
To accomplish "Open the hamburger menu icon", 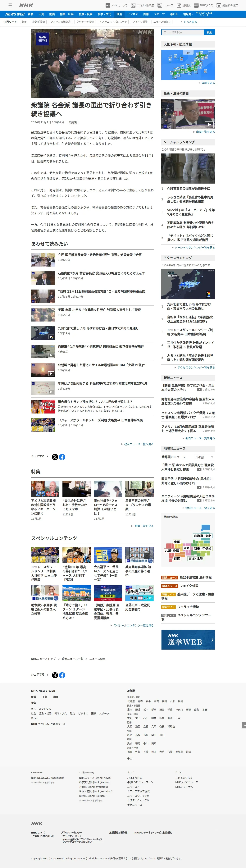I will 10,5.
